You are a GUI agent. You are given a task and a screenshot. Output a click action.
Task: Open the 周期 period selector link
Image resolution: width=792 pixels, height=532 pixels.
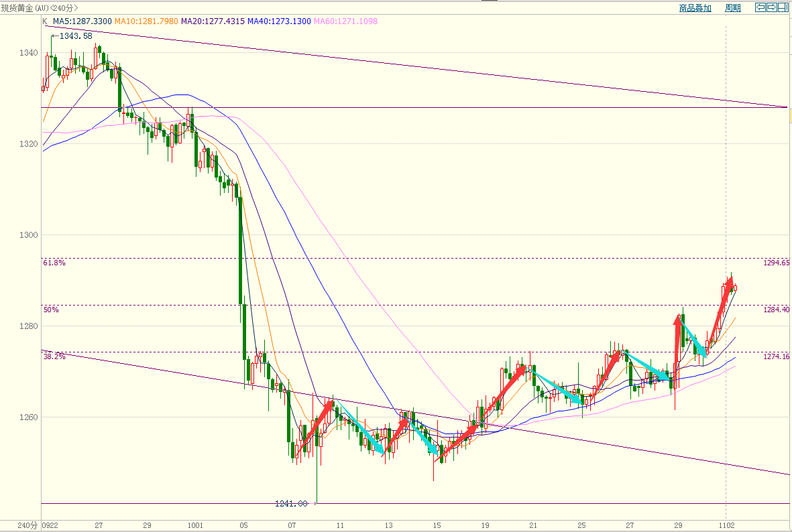733,7
